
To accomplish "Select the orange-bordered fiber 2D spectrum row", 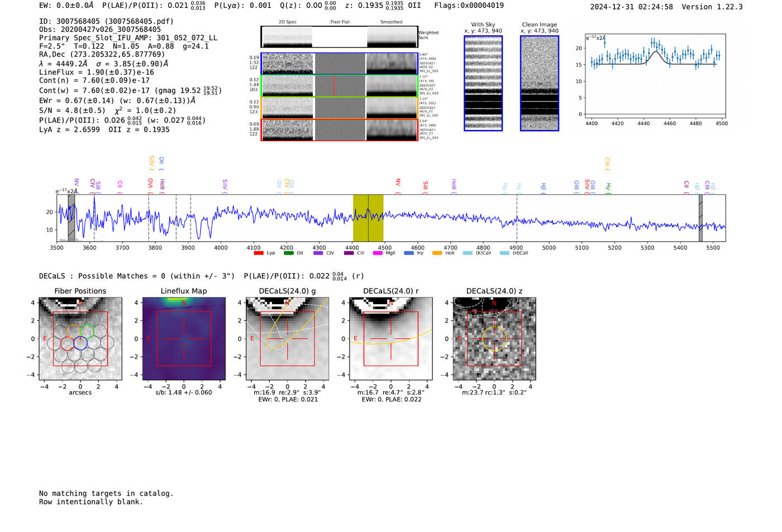I will coord(339,108).
